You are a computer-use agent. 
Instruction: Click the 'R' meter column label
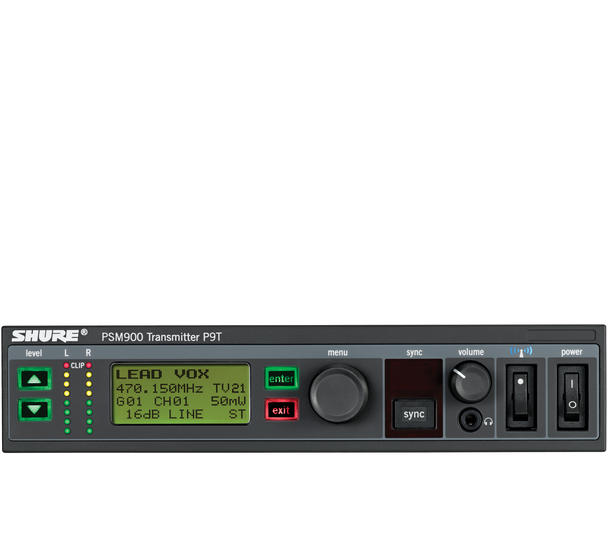[88, 353]
